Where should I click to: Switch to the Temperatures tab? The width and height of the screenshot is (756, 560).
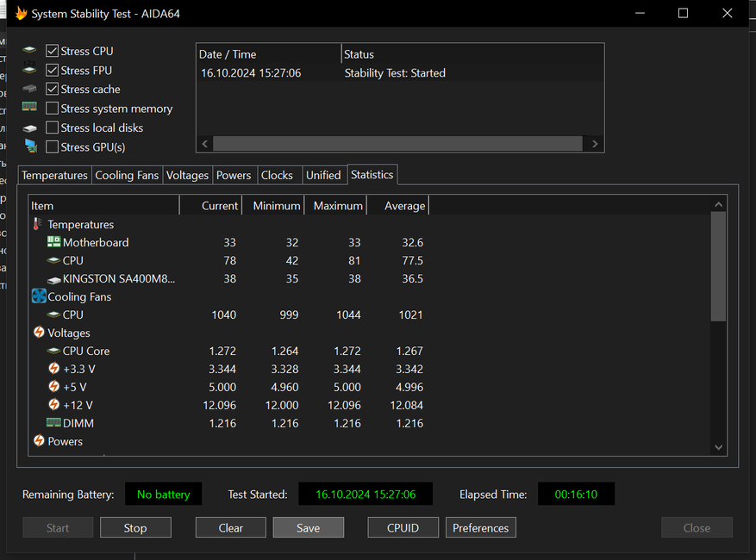tap(54, 175)
